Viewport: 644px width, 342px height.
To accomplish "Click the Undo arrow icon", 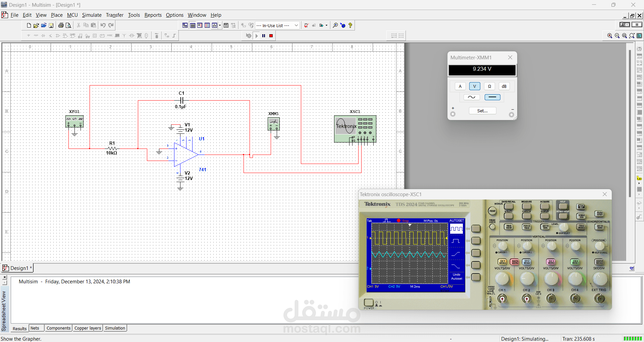I will click(103, 25).
